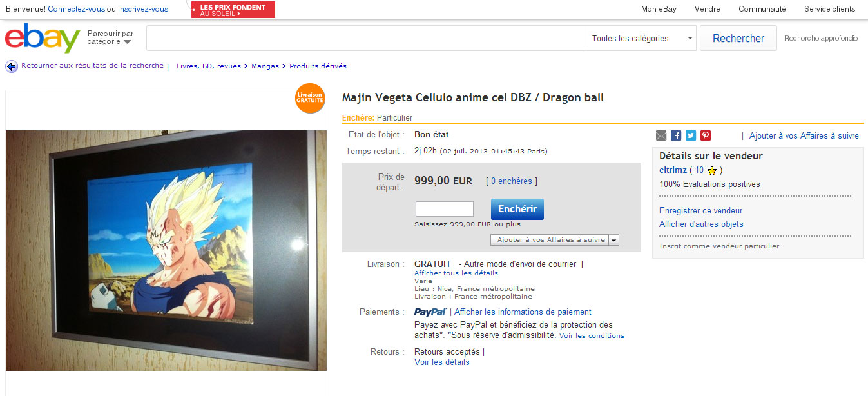Click into the bid amount field
The height and width of the screenshot is (396, 868).
(445, 209)
